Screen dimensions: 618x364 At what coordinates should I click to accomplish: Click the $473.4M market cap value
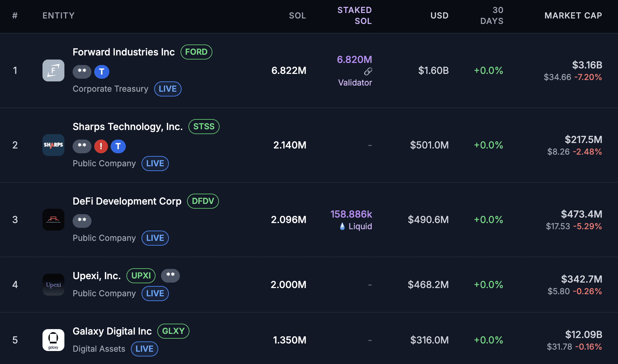[581, 214]
